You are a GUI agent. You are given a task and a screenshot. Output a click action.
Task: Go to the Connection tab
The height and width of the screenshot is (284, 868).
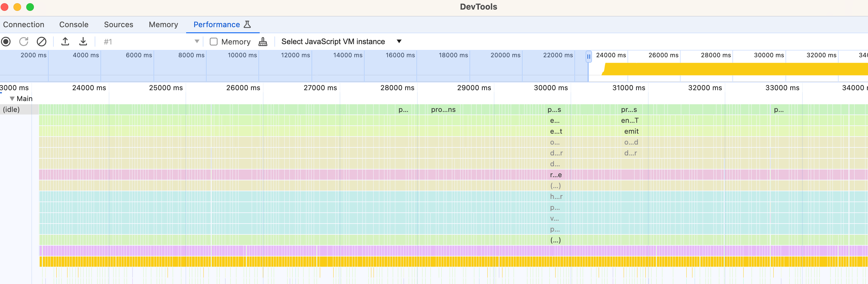(24, 25)
